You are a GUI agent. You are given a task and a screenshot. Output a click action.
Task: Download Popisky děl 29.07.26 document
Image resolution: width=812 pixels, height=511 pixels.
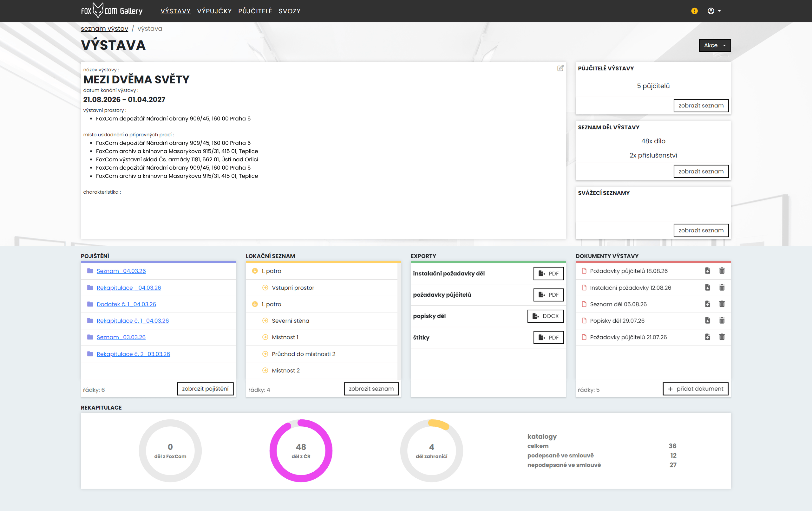(707, 320)
